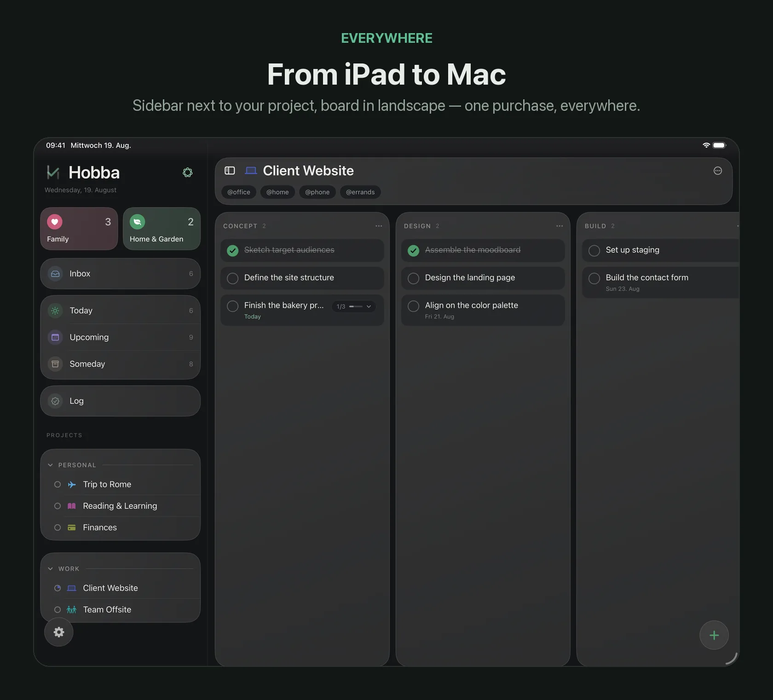The height and width of the screenshot is (700, 773).
Task: Complete the Design the landing page task
Action: (x=414, y=278)
